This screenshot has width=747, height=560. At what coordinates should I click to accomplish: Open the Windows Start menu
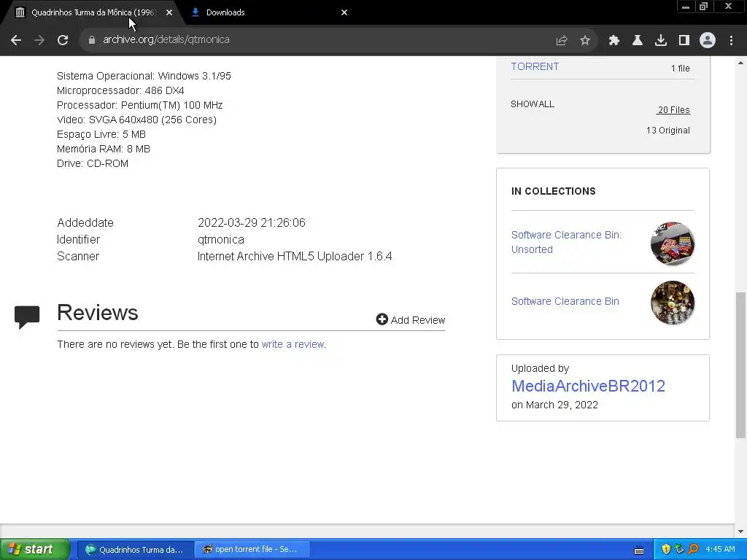(x=34, y=549)
